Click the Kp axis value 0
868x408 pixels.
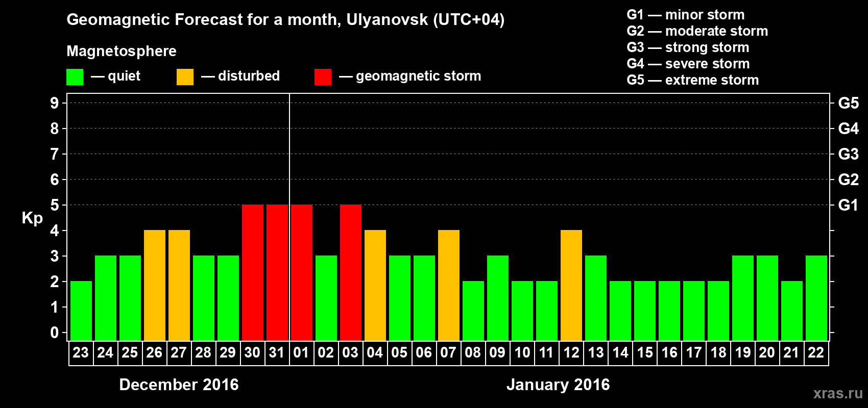(55, 333)
